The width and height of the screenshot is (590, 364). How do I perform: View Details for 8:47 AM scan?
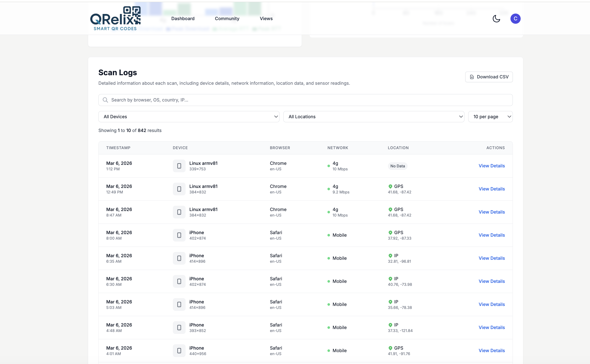pyautogui.click(x=491, y=212)
